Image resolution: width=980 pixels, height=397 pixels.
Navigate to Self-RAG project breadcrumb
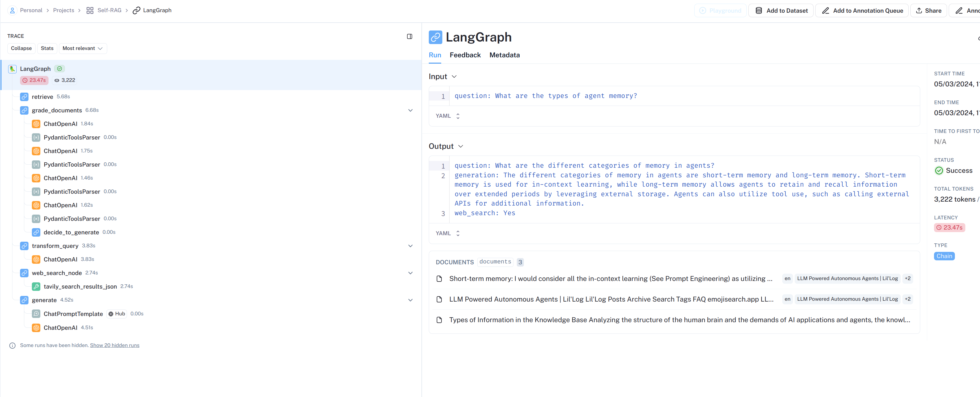click(109, 10)
